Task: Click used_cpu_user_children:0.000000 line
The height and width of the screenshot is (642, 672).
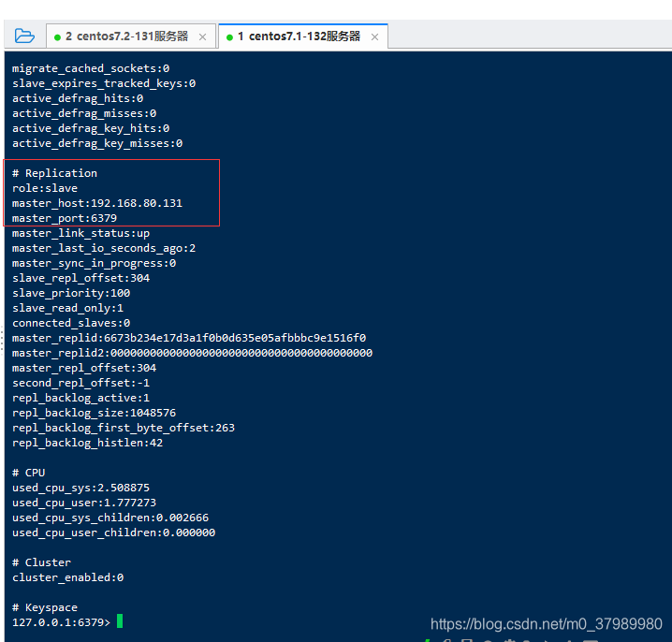Action: (113, 533)
